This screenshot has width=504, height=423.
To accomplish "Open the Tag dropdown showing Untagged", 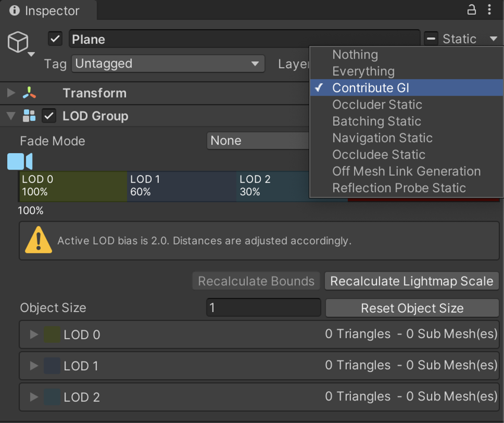I will coord(168,63).
